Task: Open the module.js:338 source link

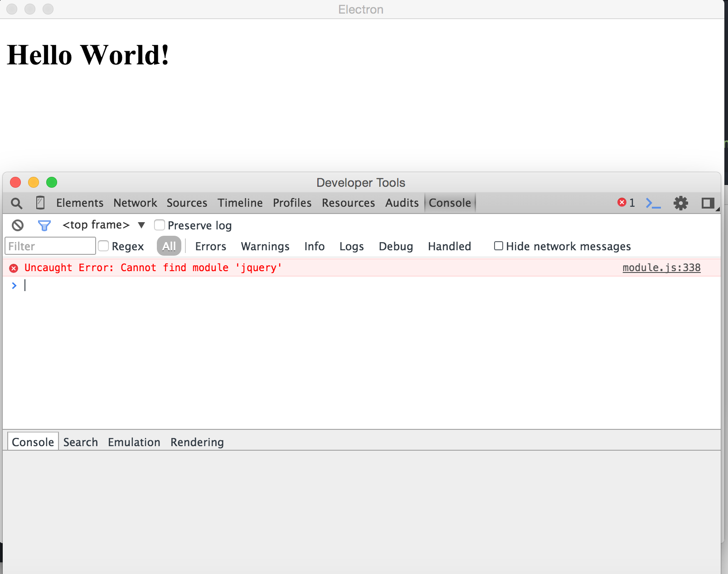Action: tap(662, 268)
